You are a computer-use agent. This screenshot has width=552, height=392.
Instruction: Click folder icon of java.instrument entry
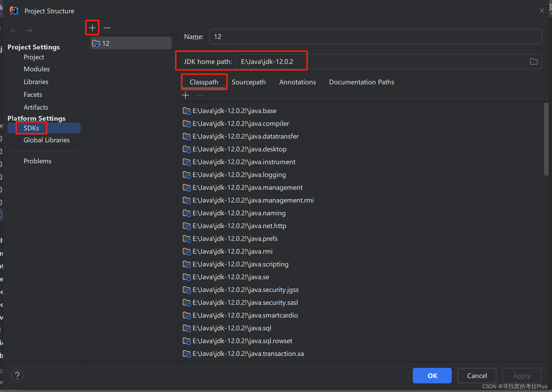[187, 162]
